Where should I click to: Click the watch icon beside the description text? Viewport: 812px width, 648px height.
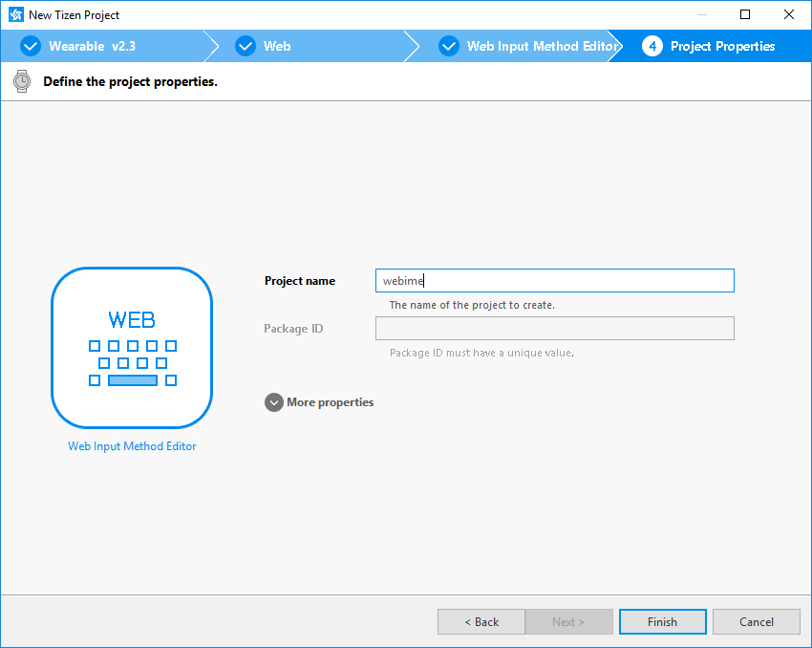21,81
